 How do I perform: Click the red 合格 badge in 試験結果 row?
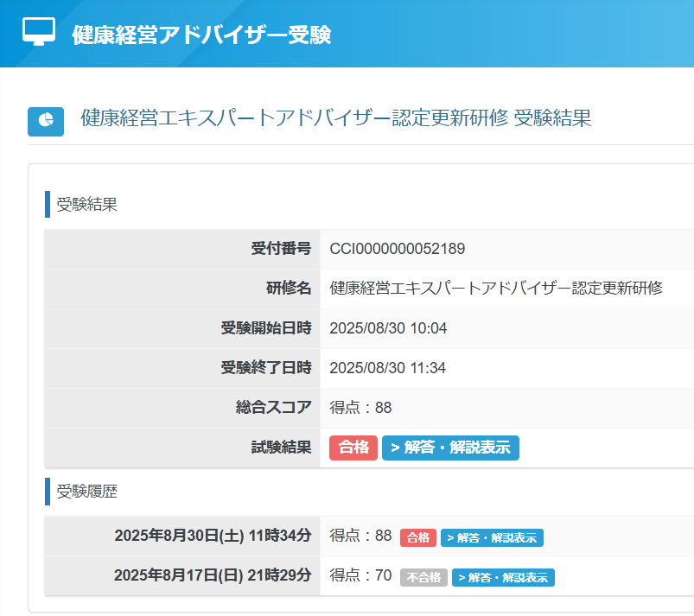(353, 448)
